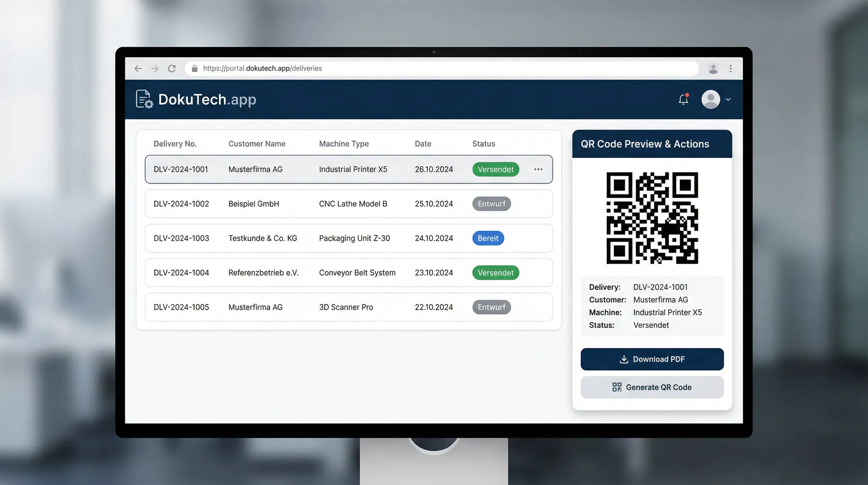Click the QR code preview image
Screen dimensions: 868x485
pyautogui.click(x=652, y=218)
